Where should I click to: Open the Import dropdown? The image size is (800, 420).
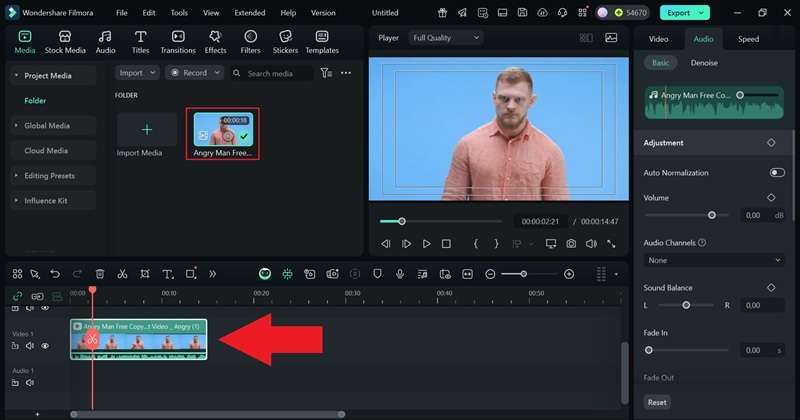click(137, 73)
